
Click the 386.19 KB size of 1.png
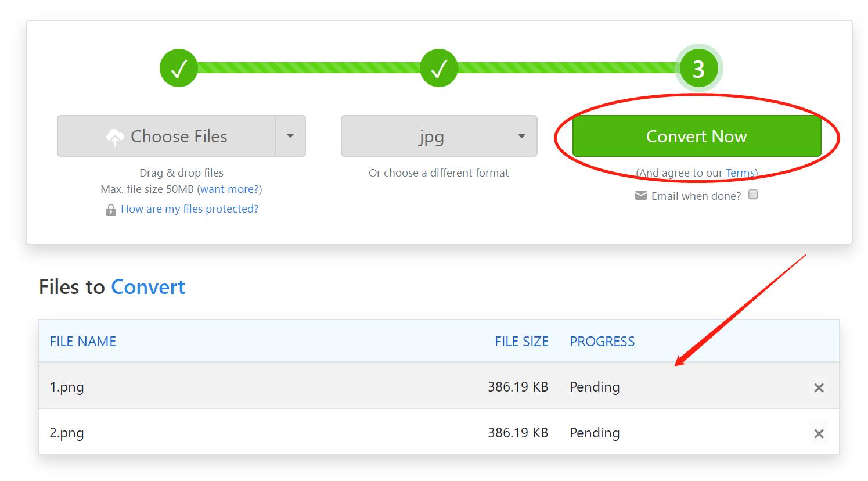(518, 387)
